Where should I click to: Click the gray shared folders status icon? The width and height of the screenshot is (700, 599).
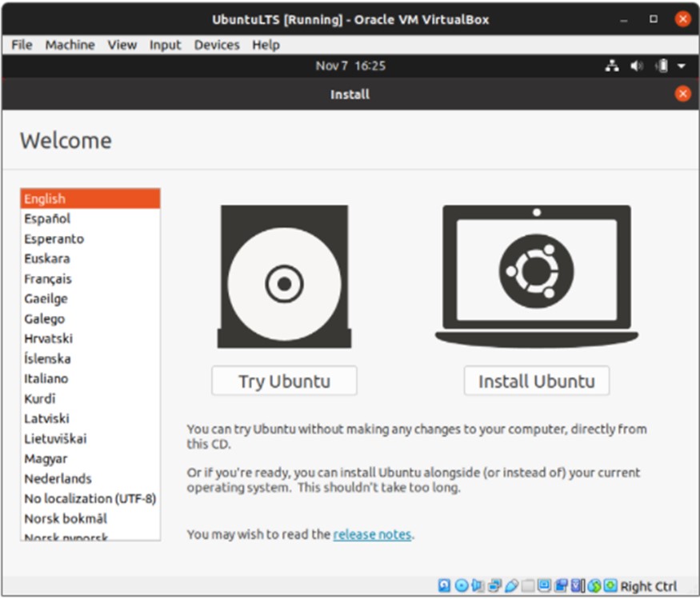(x=528, y=585)
